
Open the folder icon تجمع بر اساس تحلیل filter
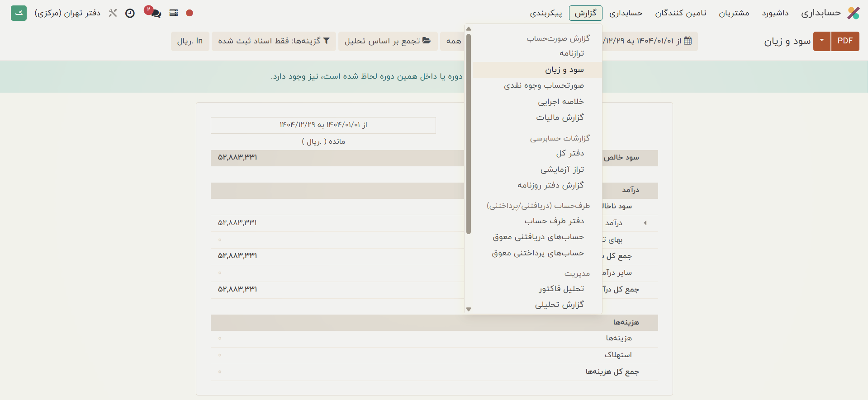[388, 41]
